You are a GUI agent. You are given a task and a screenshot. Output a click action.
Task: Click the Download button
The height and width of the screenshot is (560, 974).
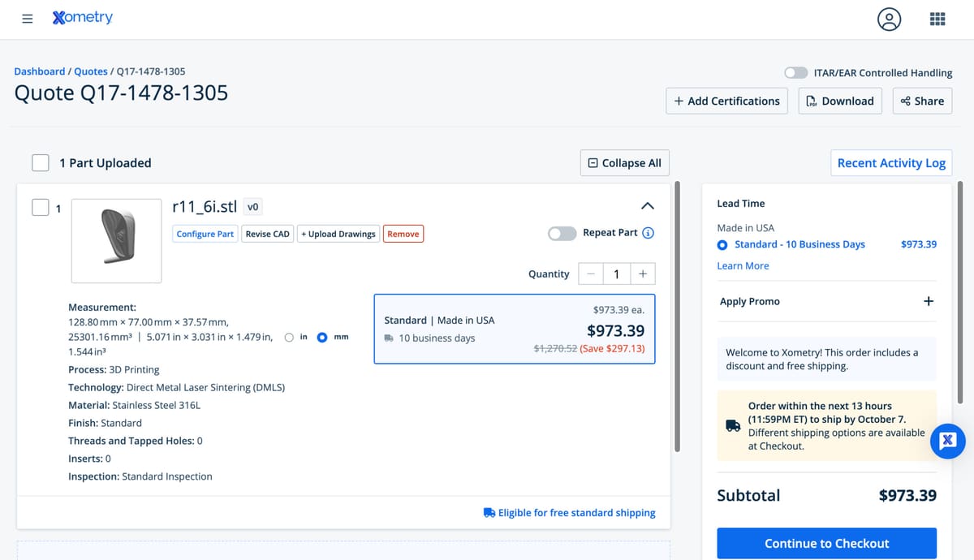(840, 101)
